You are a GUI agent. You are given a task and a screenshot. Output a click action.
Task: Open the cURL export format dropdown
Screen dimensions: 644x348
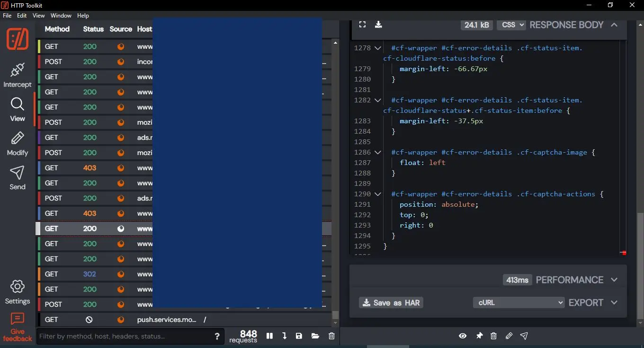tap(519, 302)
